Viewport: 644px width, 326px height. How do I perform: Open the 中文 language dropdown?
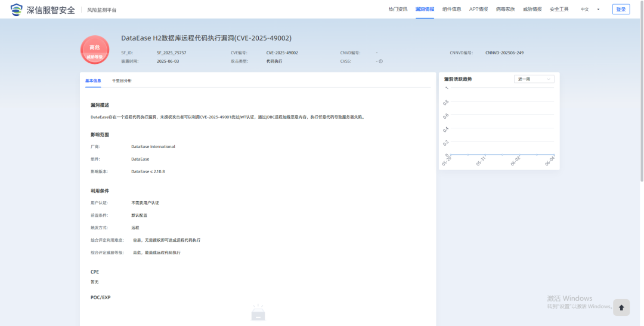click(590, 10)
